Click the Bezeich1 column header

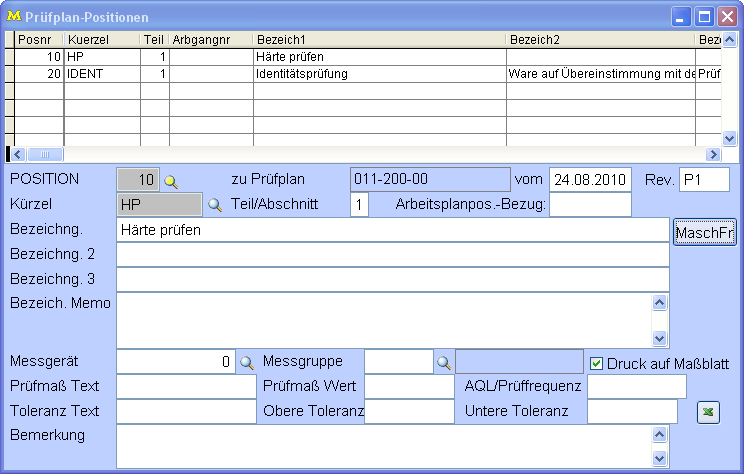pos(380,39)
